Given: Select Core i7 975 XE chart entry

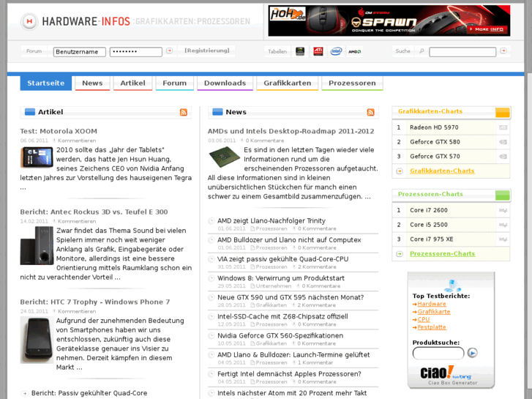Looking at the screenshot, I should 451,239.
